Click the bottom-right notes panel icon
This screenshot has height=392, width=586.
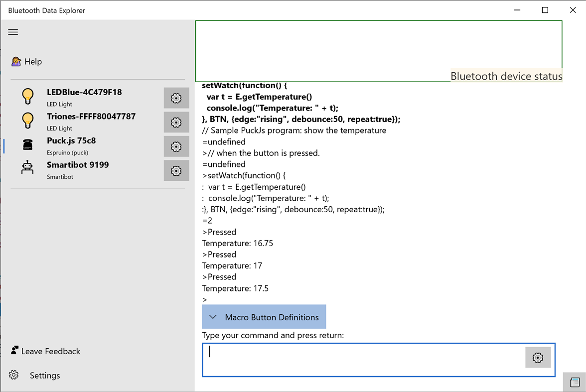click(575, 382)
